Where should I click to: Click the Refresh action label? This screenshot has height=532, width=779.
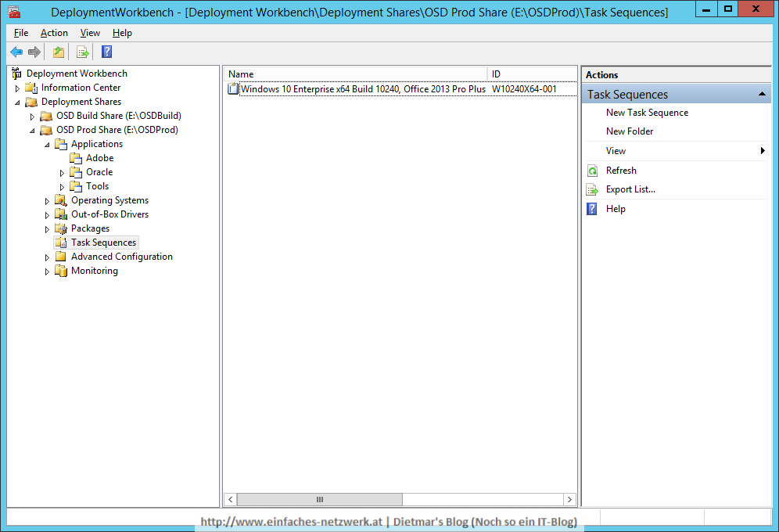[621, 171]
